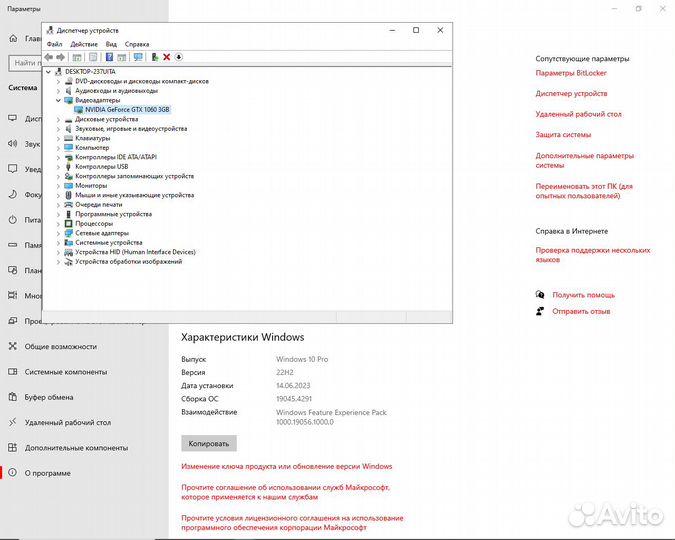Select О программе sidebar item

pos(47,473)
